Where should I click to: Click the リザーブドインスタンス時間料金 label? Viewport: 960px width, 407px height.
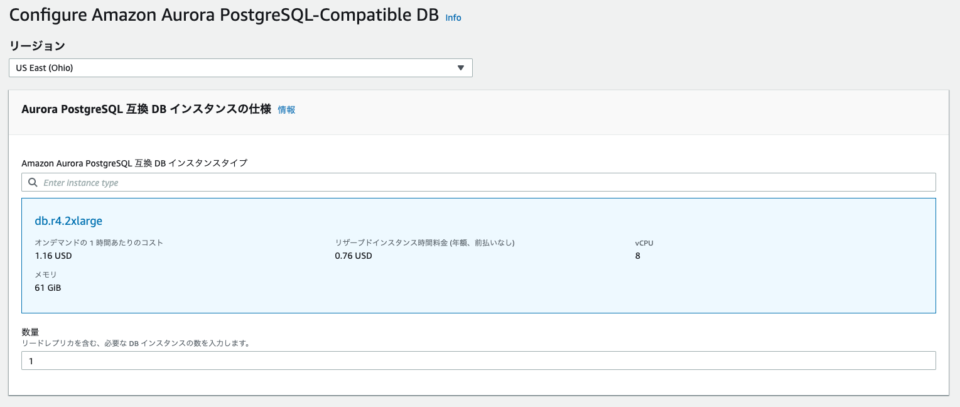[x=425, y=243]
